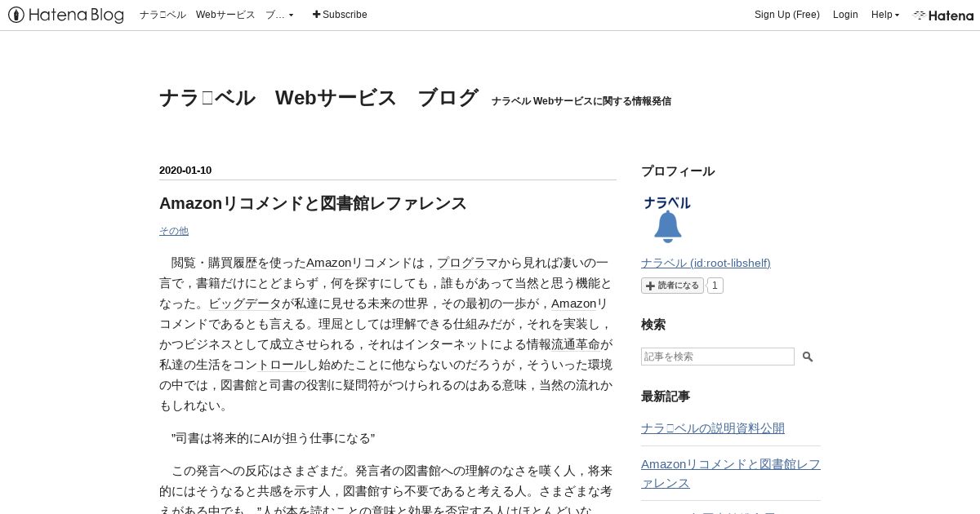Click the search magnifier icon button

click(808, 357)
